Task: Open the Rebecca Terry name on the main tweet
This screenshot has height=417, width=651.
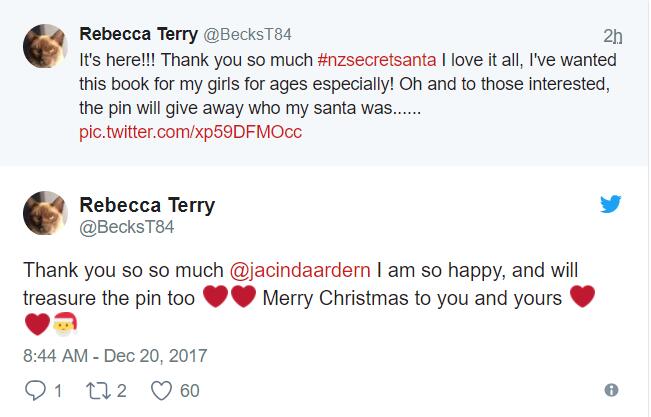Action: [x=147, y=204]
